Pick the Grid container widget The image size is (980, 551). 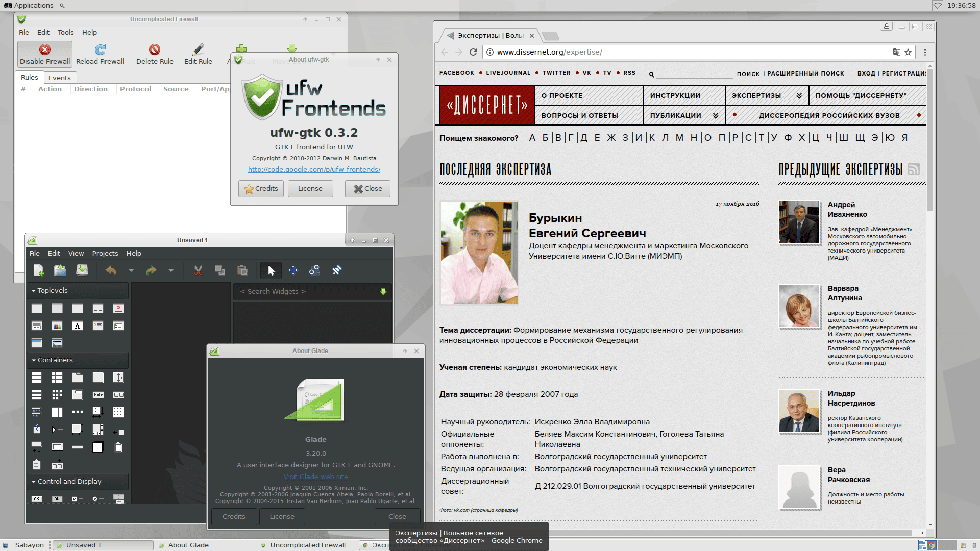point(57,378)
